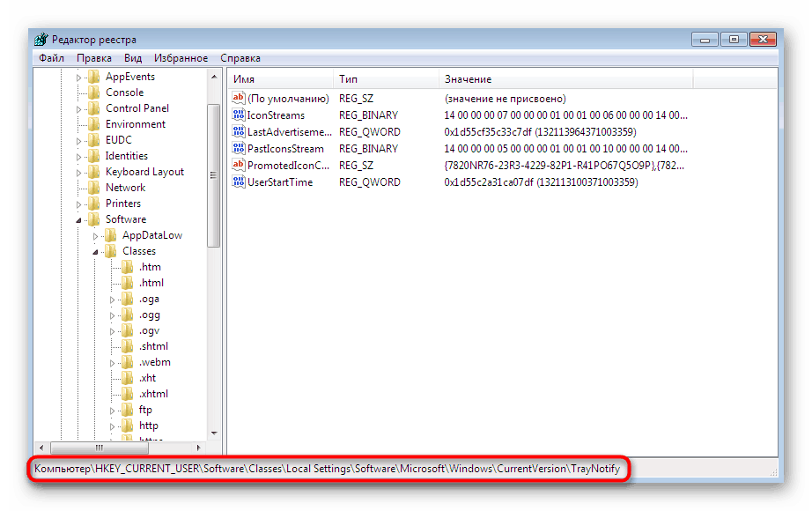Select the http tree item
Viewport: 812px width, 511px height.
(x=149, y=426)
